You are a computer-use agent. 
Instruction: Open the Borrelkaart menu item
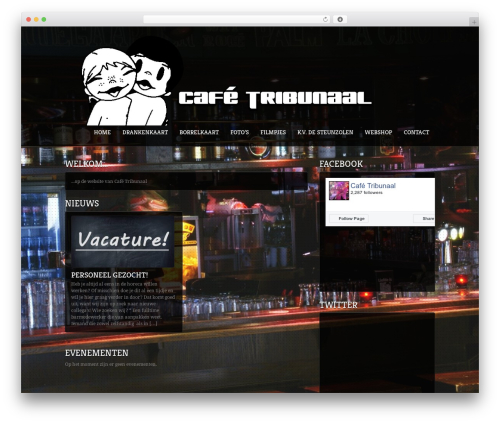199,132
